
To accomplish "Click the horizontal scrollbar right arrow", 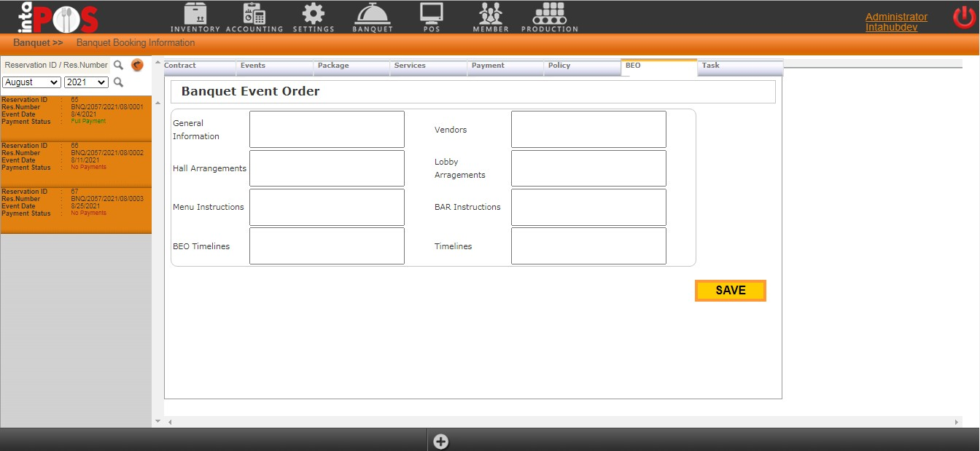I will (957, 422).
